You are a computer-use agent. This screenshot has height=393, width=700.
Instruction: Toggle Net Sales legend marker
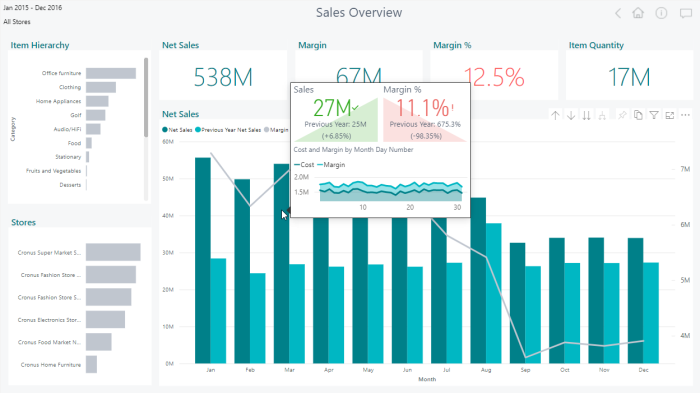pos(165,130)
